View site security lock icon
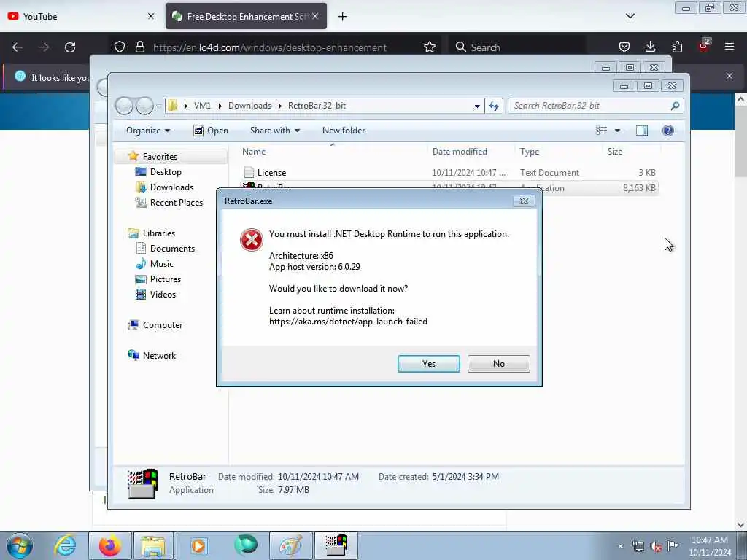Image resolution: width=747 pixels, height=560 pixels. pos(139,47)
